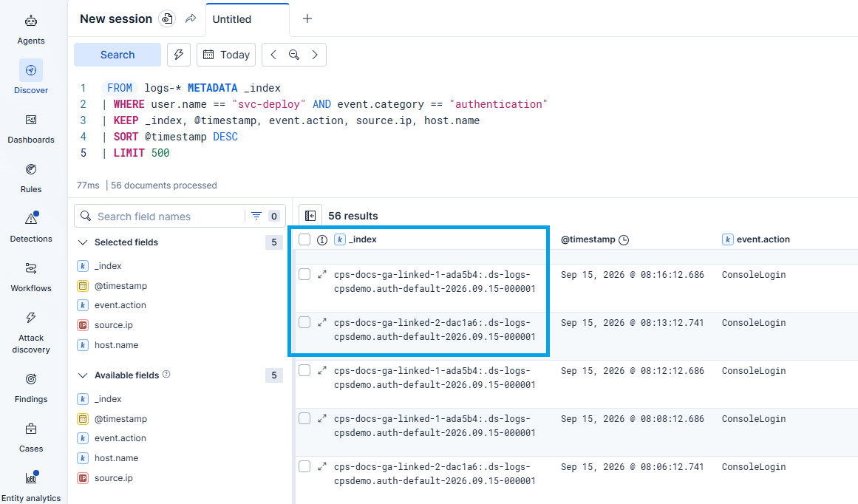Screen dimensions: 858x504
Task: Click the session icon beside New session
Action: [x=167, y=18]
